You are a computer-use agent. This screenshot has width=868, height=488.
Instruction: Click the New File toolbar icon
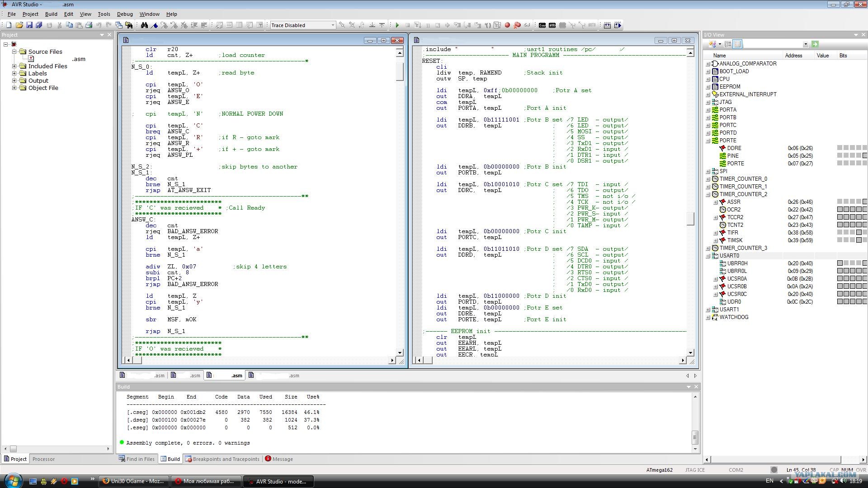click(x=9, y=25)
